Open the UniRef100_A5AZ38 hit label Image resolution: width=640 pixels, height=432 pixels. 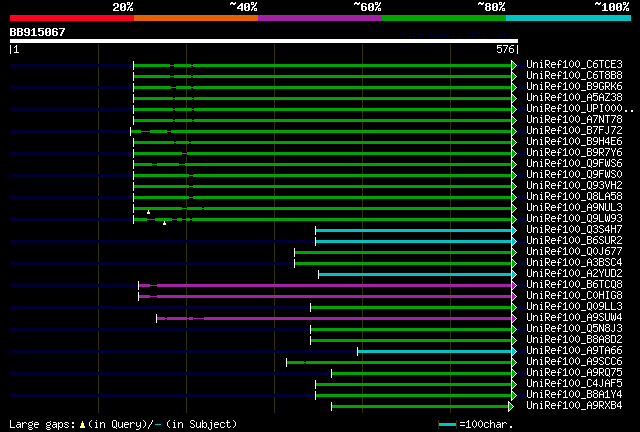[x=574, y=98]
